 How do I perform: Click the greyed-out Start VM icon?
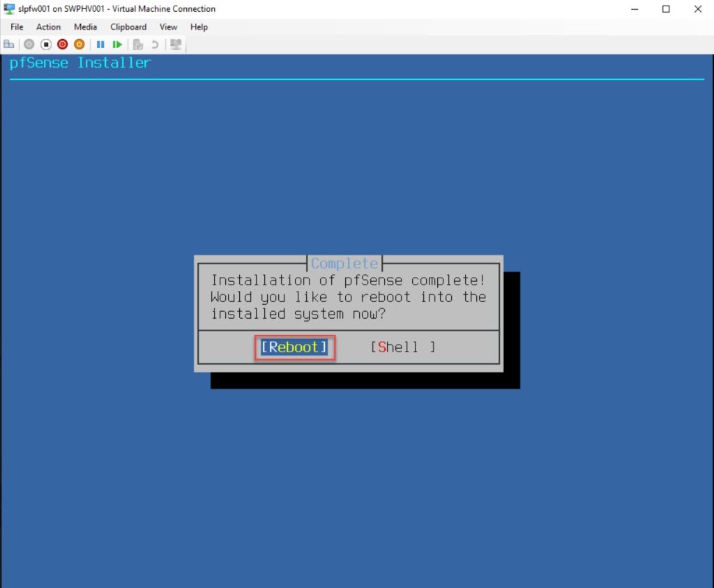point(29,45)
